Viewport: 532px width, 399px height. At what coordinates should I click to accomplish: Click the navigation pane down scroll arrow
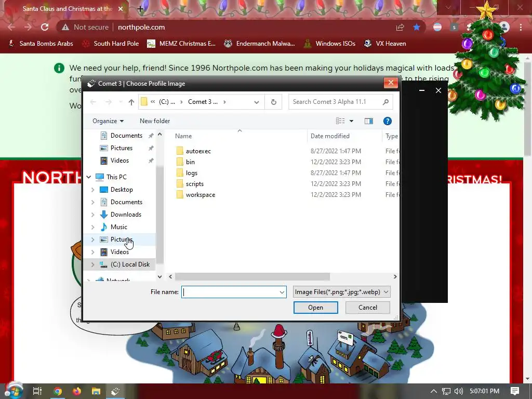[x=160, y=276]
